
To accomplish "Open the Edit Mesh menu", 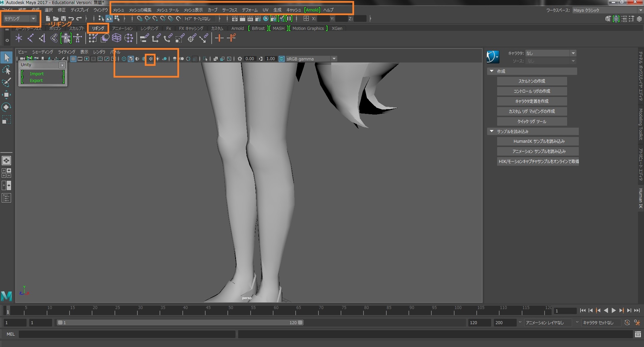I will [140, 10].
